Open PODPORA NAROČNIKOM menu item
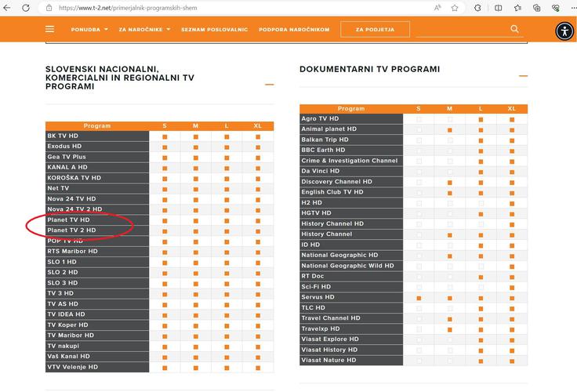The width and height of the screenshot is (577, 392). (294, 30)
